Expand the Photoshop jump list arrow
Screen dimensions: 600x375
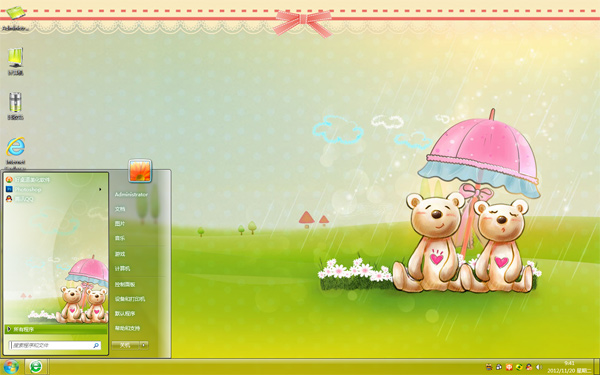click(x=100, y=189)
